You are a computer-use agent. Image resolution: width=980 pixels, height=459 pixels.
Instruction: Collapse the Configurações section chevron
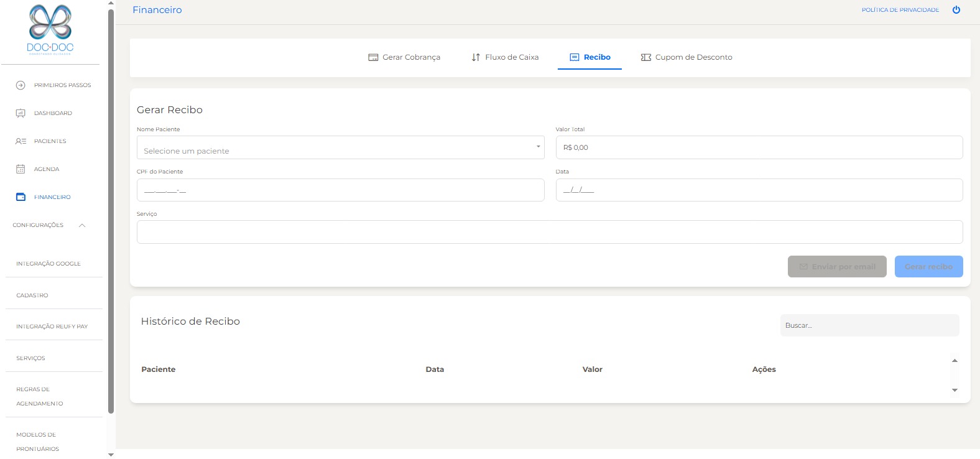pyautogui.click(x=82, y=225)
